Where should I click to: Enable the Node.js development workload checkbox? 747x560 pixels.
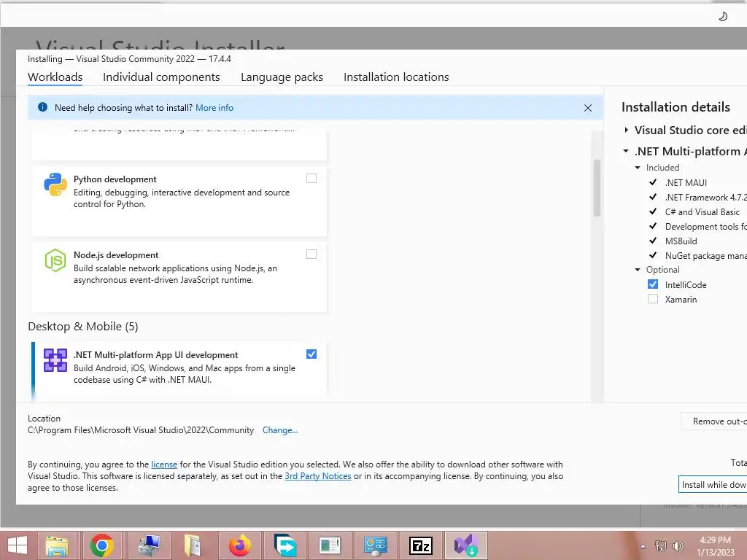(311, 254)
